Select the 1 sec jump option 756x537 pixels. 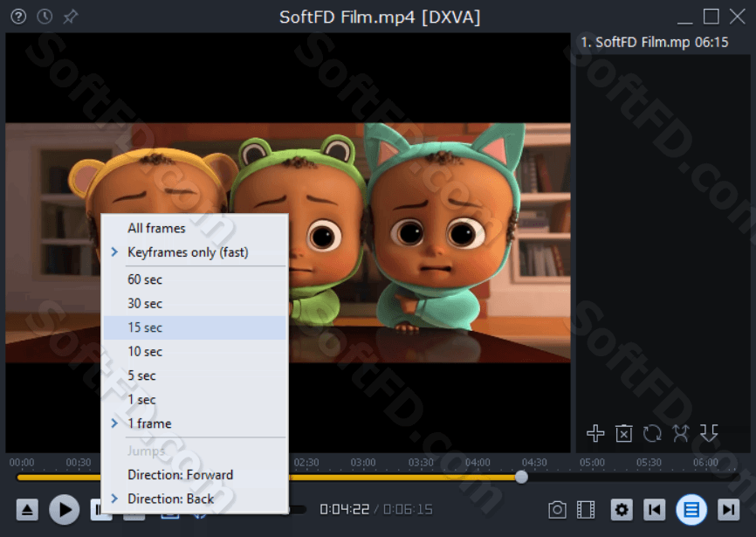pyautogui.click(x=196, y=400)
